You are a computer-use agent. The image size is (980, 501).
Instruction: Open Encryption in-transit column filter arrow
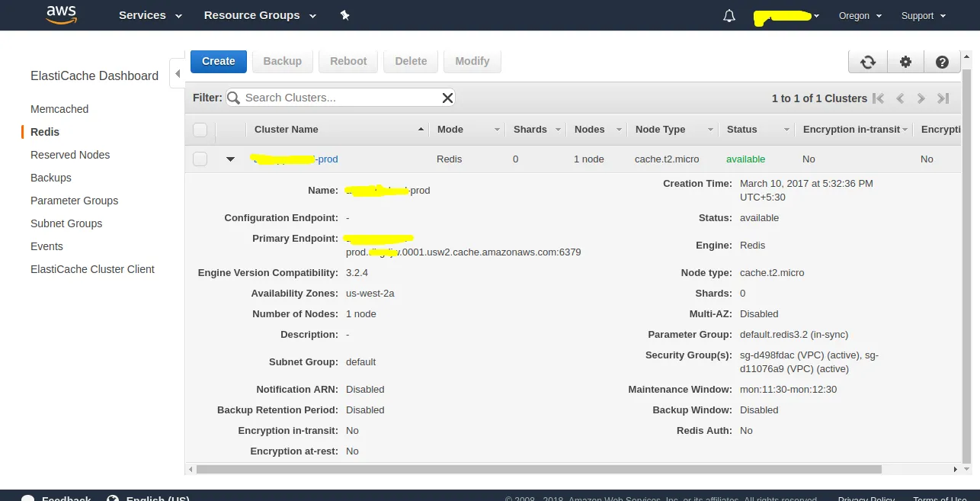905,130
